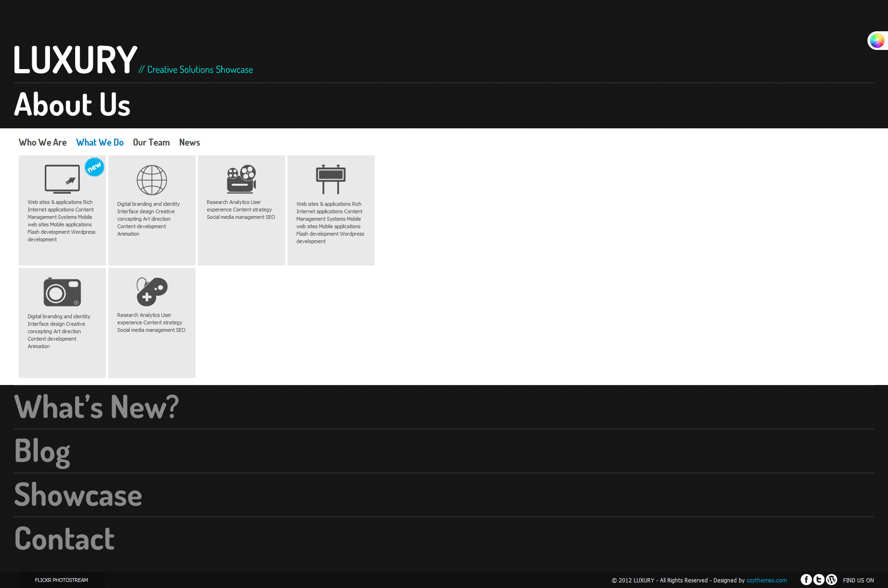Click the game controller icon
Screen dimensions: 888x588
(152, 292)
